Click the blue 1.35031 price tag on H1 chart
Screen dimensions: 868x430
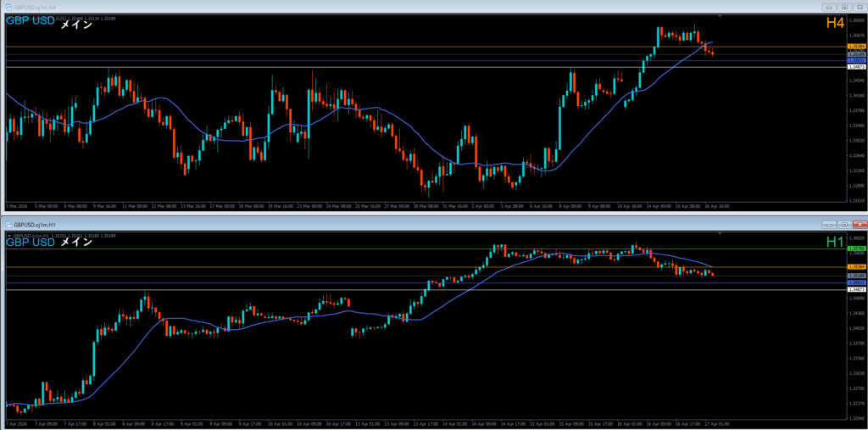tap(855, 282)
